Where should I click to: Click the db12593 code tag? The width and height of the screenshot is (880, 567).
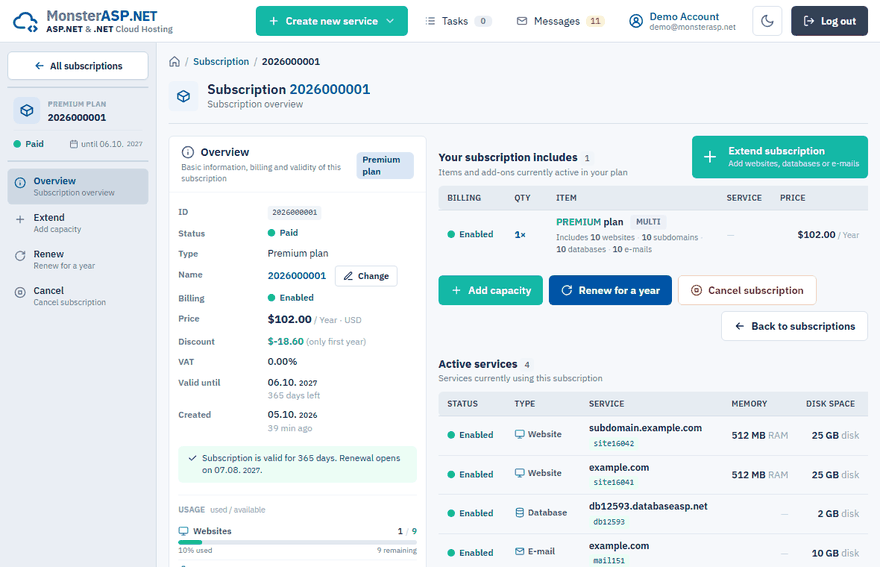point(609,522)
